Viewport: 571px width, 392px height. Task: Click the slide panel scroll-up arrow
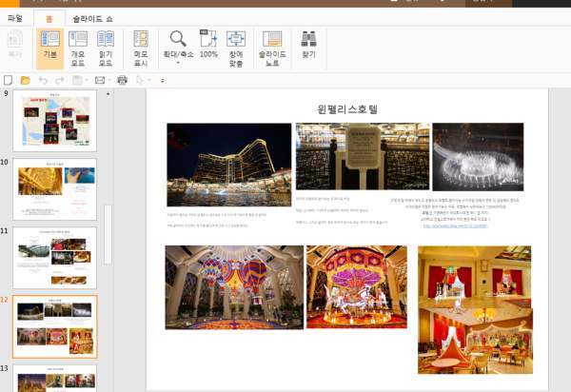108,94
